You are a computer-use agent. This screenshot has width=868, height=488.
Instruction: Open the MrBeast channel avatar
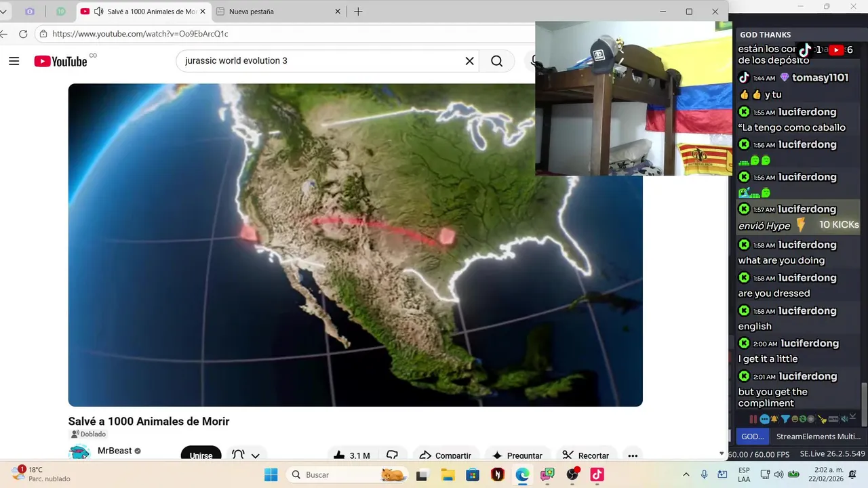(x=79, y=453)
